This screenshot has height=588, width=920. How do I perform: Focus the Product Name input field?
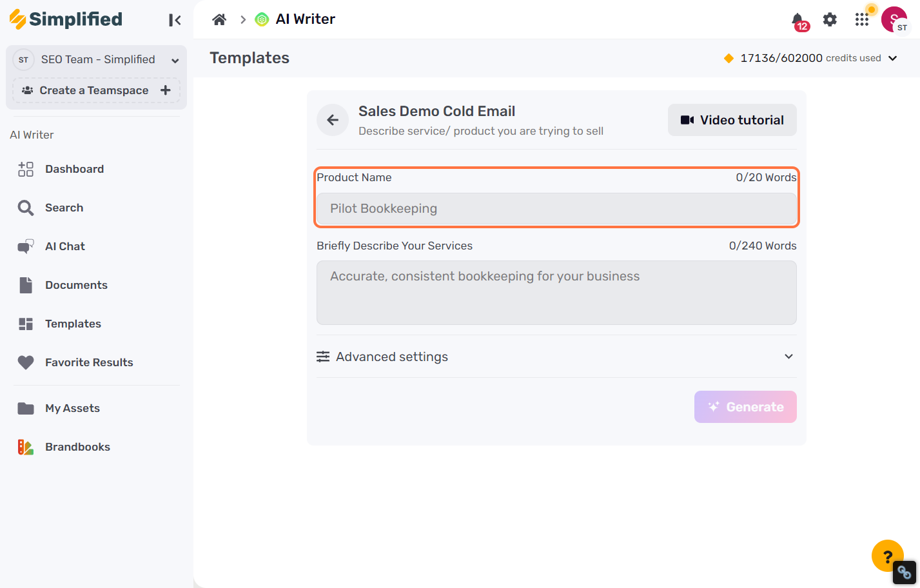(556, 208)
